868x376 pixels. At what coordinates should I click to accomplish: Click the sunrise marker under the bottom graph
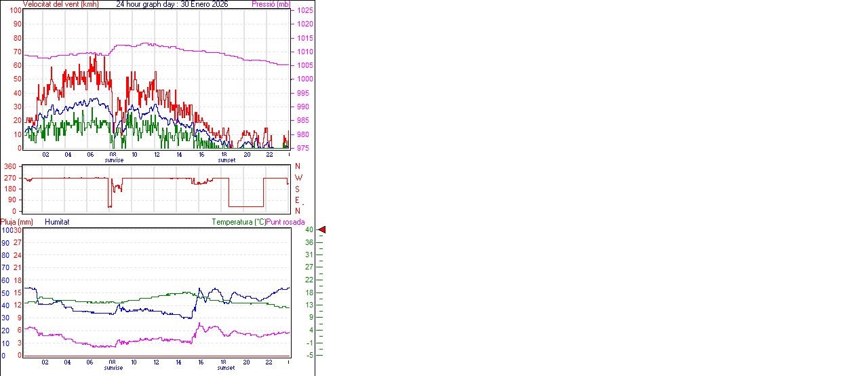click(114, 368)
